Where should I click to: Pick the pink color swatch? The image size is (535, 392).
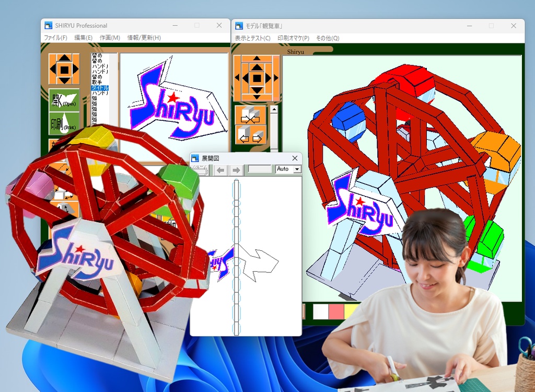click(x=336, y=312)
